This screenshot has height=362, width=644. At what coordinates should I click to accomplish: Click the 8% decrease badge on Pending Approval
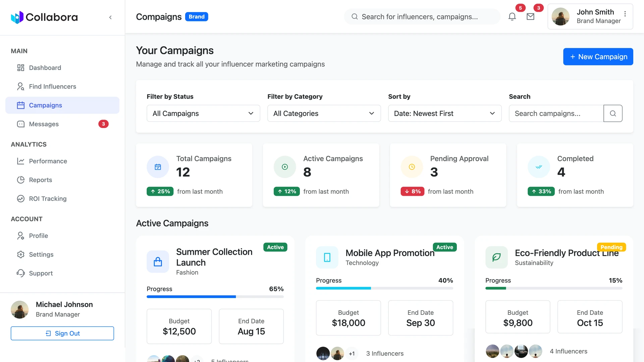(x=413, y=191)
